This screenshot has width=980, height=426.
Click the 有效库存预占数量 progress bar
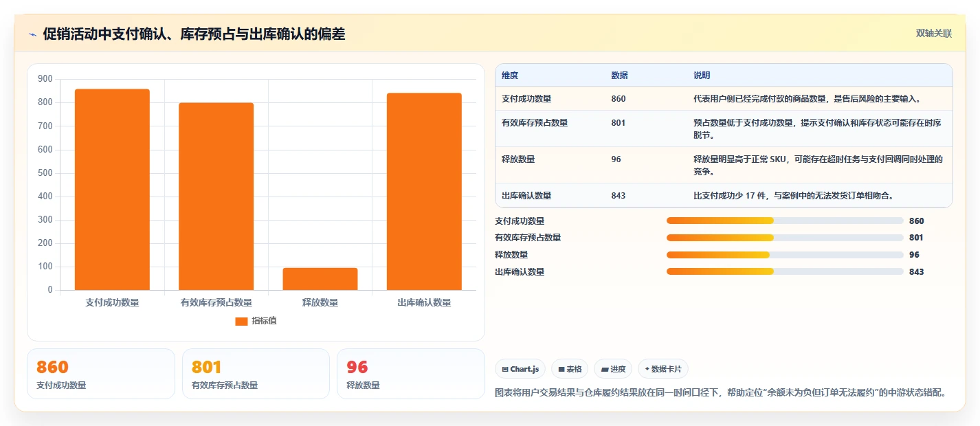[x=785, y=238]
